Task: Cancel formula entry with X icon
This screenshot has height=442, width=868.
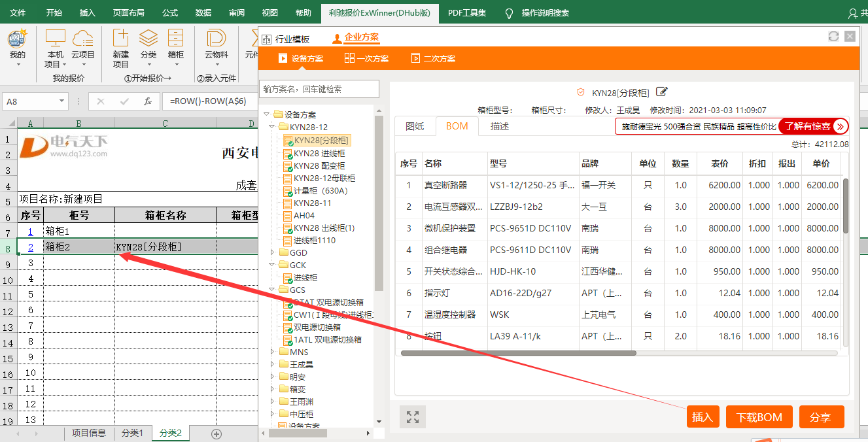Action: pos(101,101)
